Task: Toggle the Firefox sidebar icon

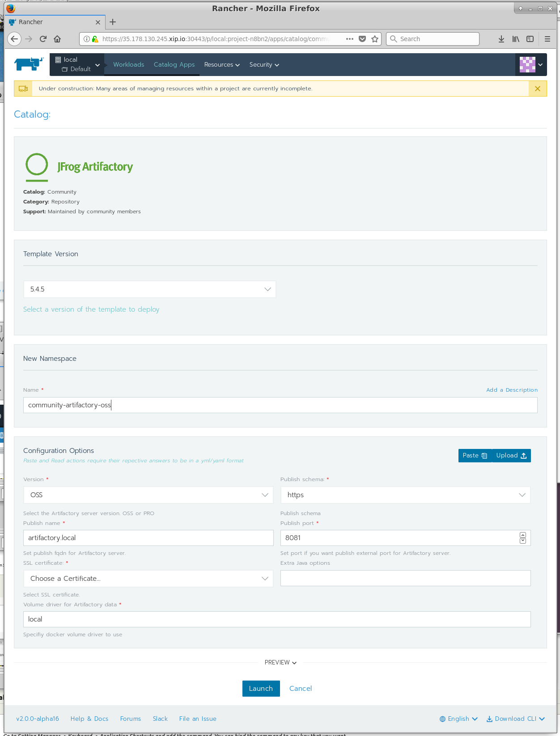Action: 530,39
